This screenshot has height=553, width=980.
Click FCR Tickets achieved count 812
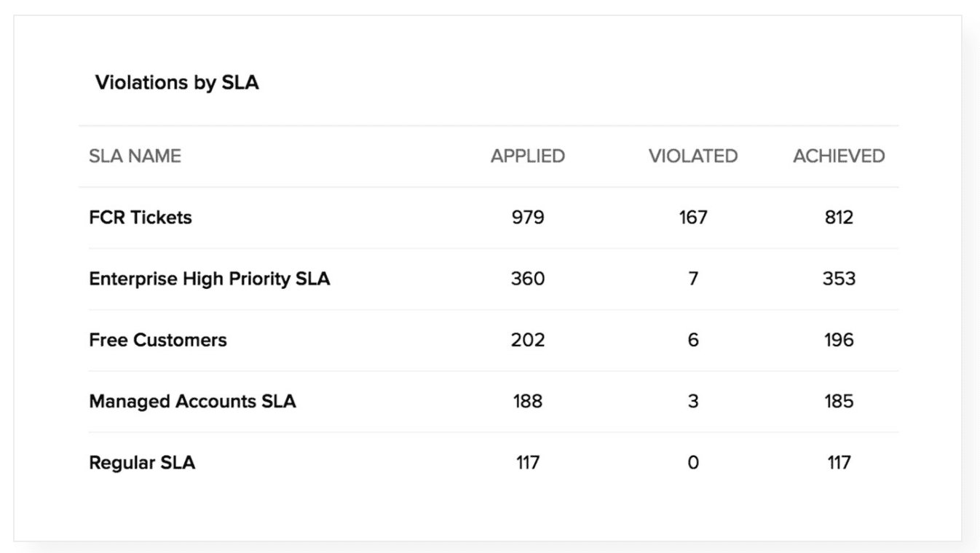click(x=839, y=218)
